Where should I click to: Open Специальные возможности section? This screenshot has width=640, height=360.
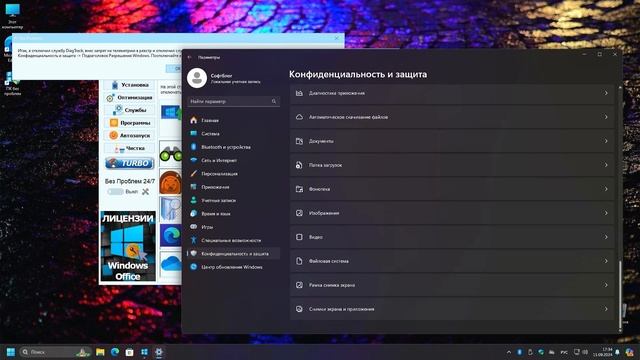(x=233, y=240)
